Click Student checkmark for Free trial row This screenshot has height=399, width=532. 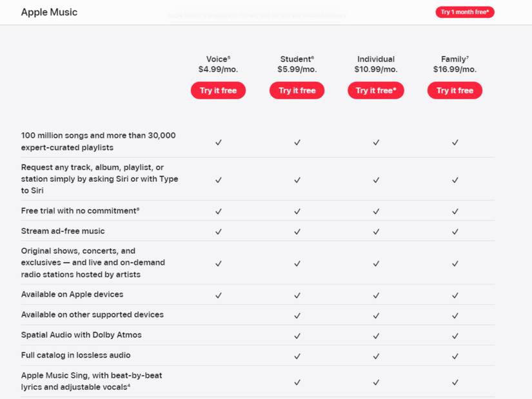297,211
